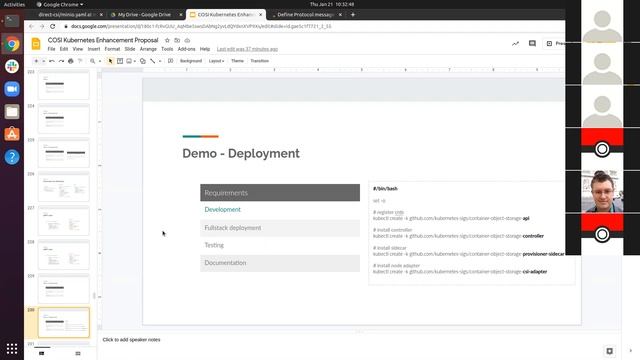
Task: Select the Line tool
Action: tap(153, 61)
